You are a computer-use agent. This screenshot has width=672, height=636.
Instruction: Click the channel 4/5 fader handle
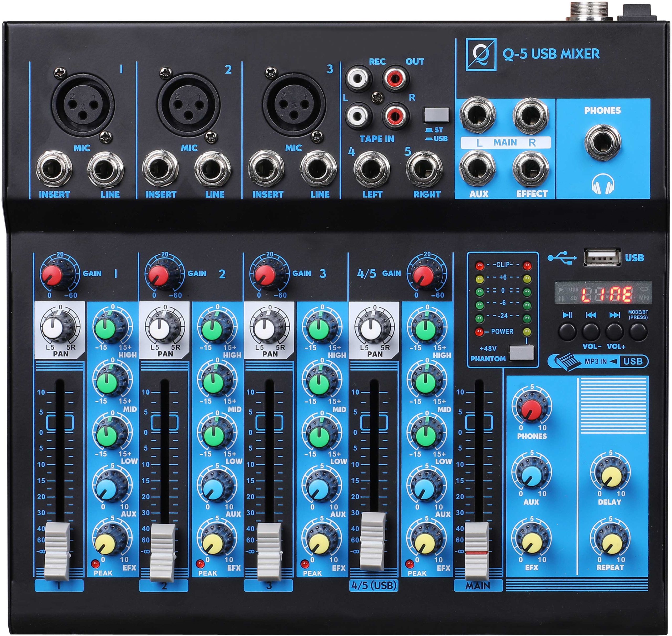tap(373, 541)
